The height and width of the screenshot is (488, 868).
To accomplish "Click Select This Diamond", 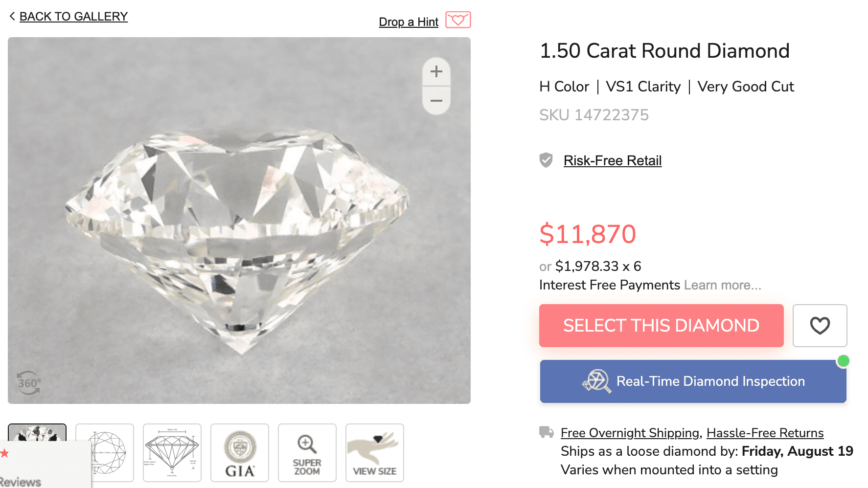I will coord(661,326).
